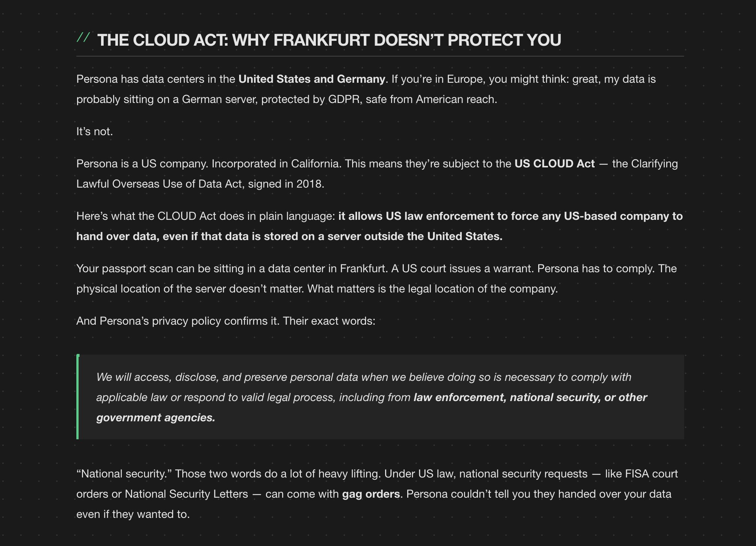Click the short "It's not." paragraph
This screenshot has width=756, height=546.
click(94, 131)
